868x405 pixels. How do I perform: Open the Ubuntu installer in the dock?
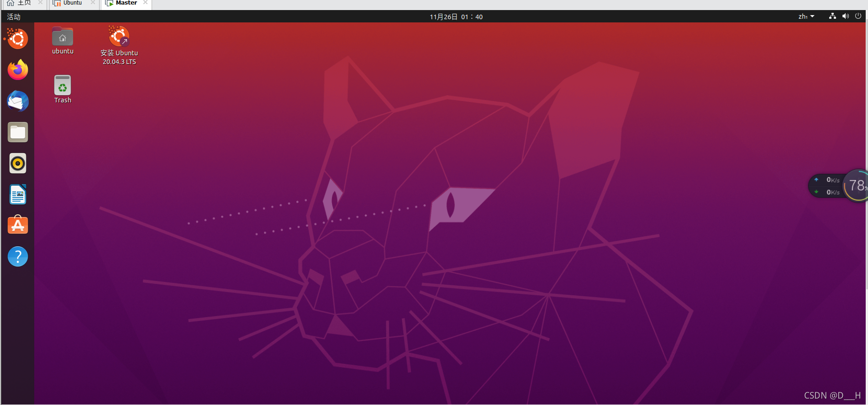(17, 39)
